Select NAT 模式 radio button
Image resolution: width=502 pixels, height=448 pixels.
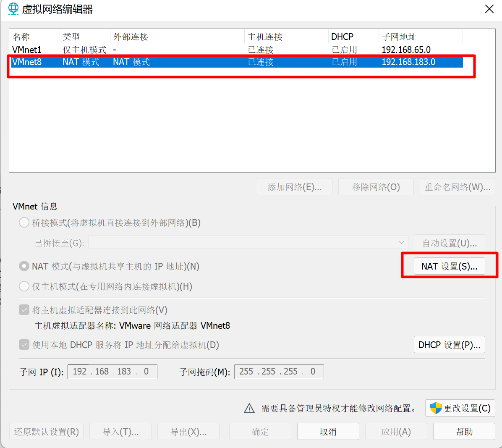[x=24, y=266]
